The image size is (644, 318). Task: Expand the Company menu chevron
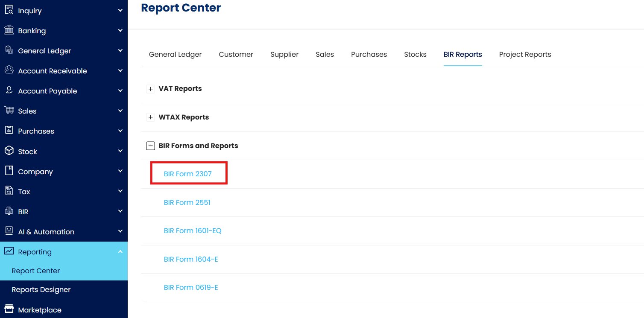120,171
